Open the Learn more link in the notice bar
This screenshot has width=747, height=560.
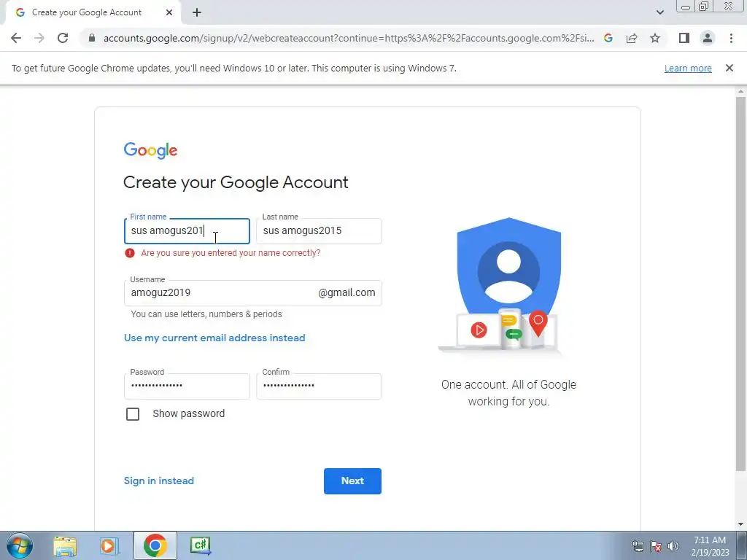pos(688,68)
